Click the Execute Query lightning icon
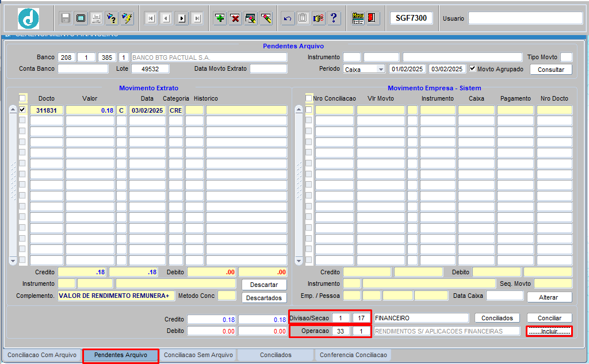The width and height of the screenshot is (589, 364). click(x=127, y=18)
